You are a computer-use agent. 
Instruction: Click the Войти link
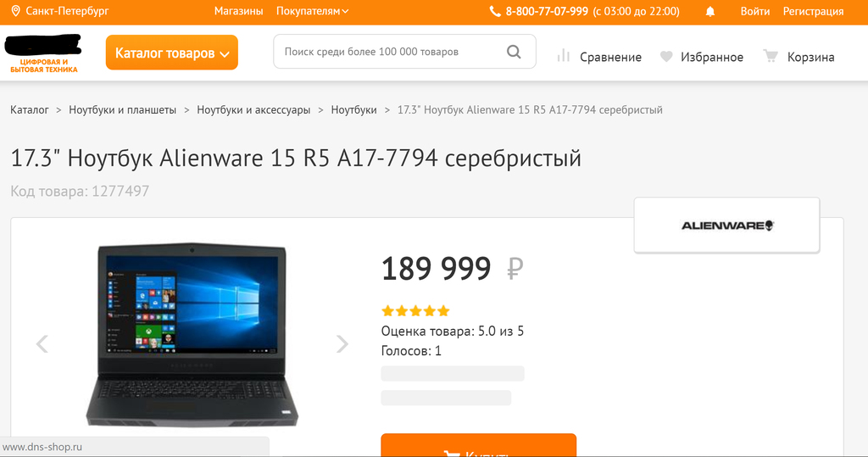755,11
